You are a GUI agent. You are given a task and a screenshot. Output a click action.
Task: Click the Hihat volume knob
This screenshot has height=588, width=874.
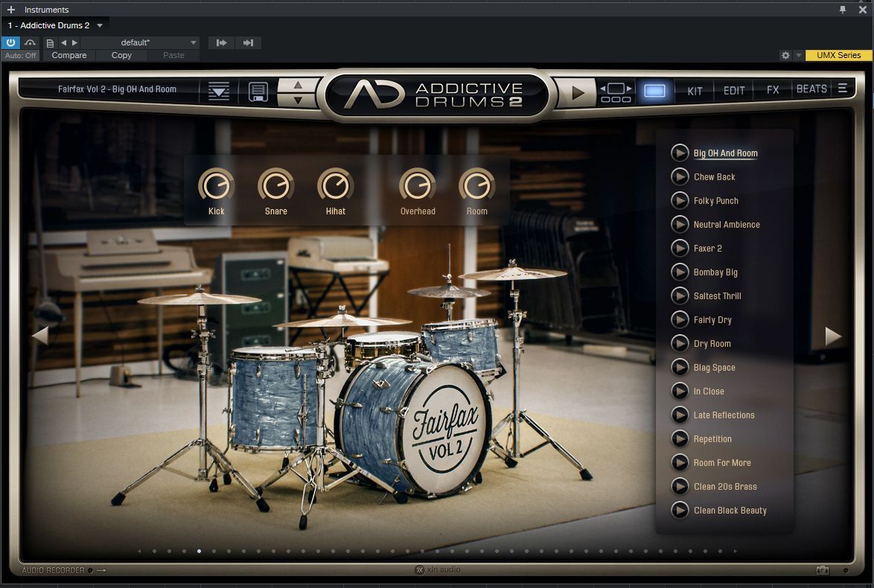(x=336, y=185)
